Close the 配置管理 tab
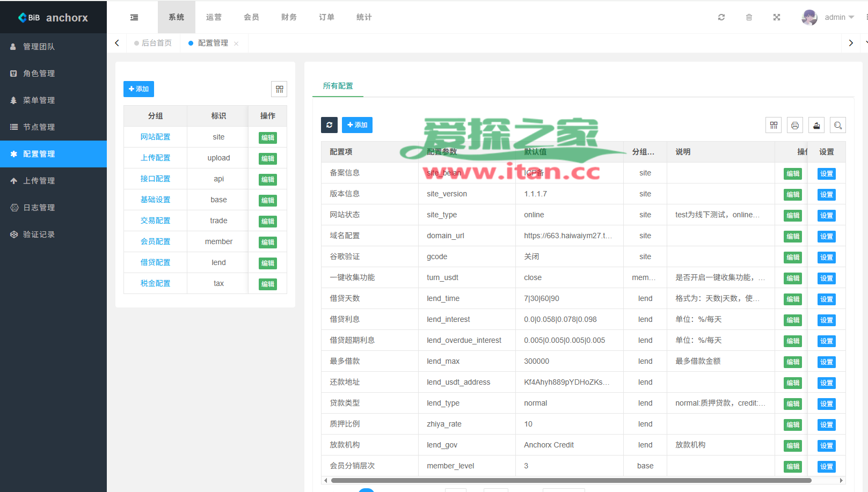The height and width of the screenshot is (492, 868). 236,43
